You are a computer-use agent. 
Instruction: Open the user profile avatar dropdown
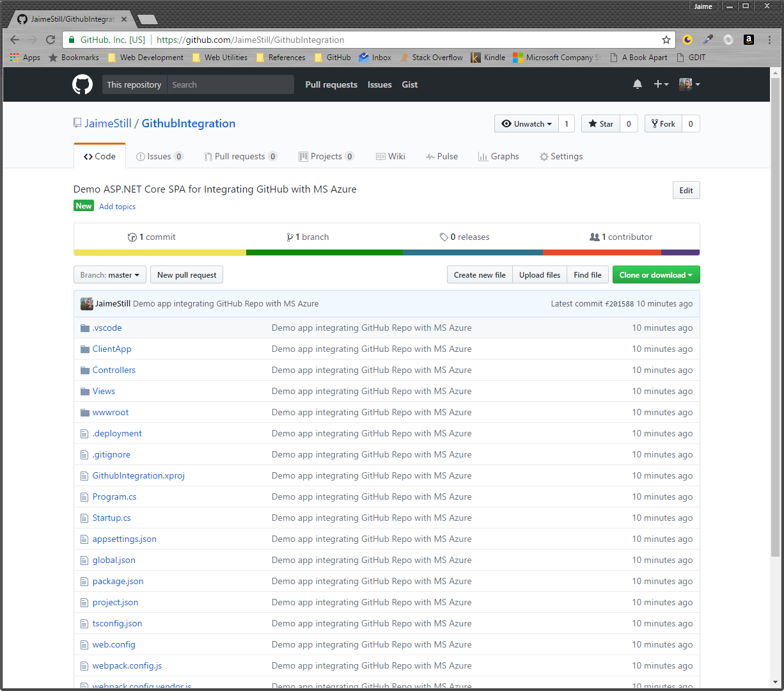pos(689,84)
